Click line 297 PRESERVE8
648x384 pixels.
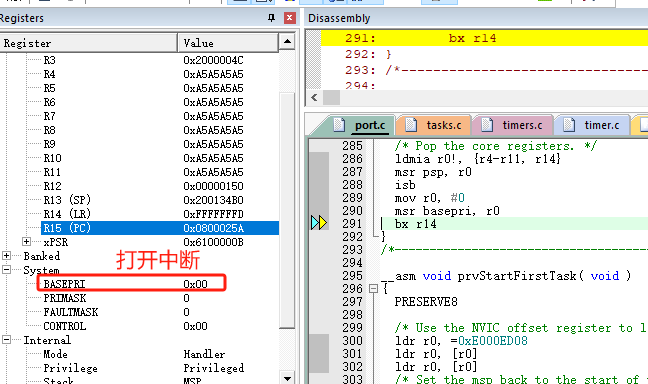[x=426, y=302]
